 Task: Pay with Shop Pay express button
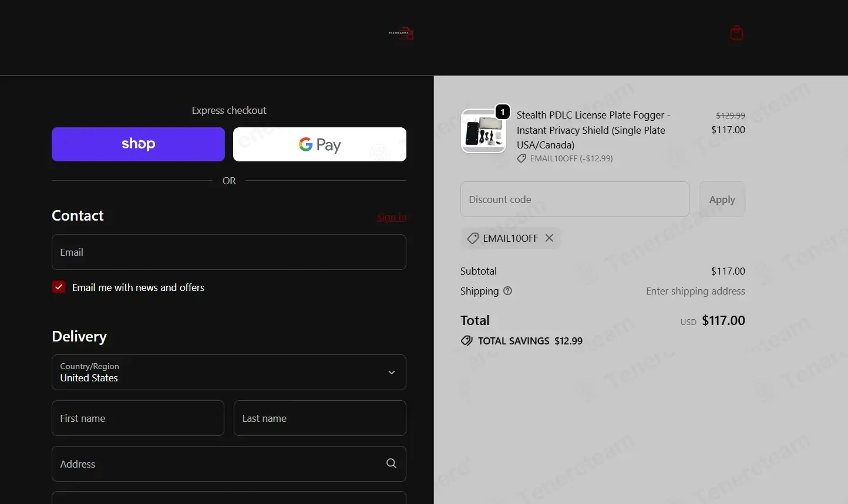point(138,144)
